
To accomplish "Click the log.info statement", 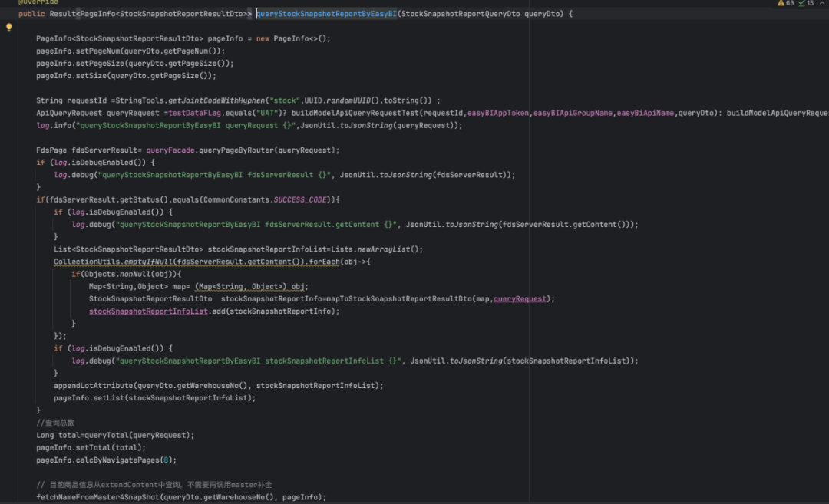I will coord(249,126).
